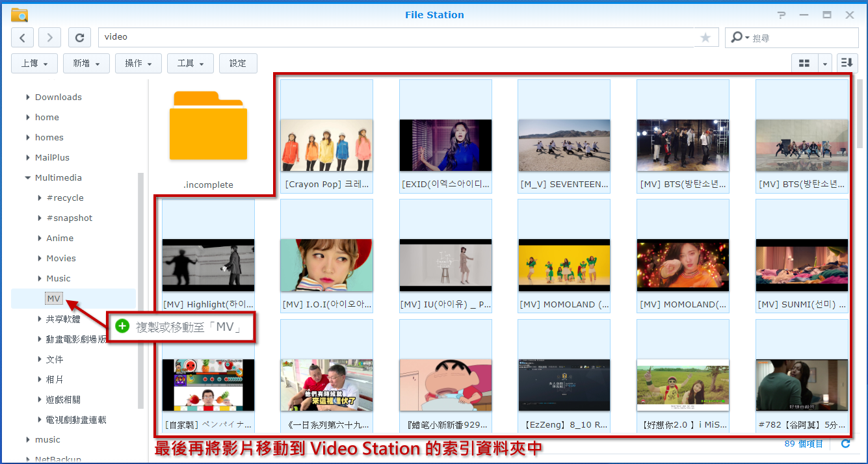Screen dimensions: 868x464
Task: Select the Music subfolder in tree
Action: [x=59, y=278]
